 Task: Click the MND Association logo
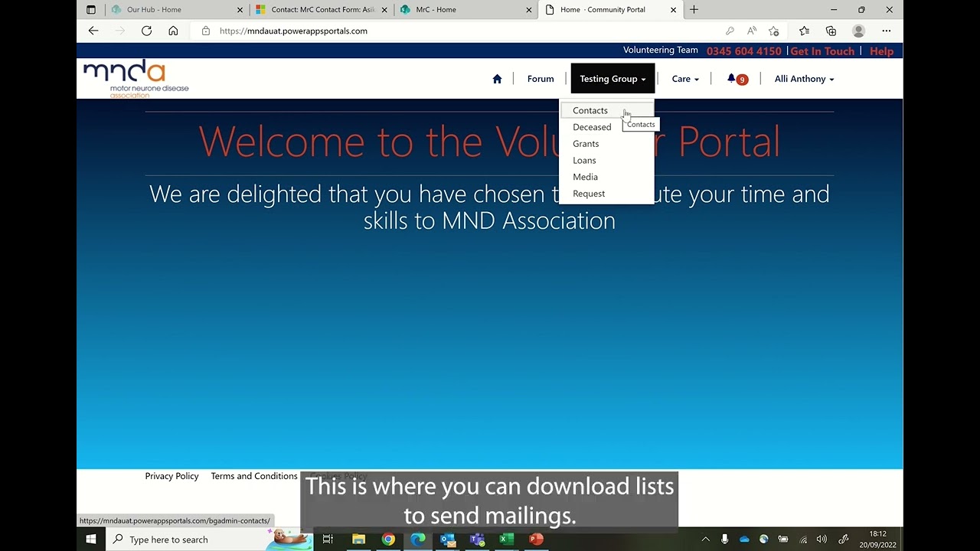click(136, 80)
